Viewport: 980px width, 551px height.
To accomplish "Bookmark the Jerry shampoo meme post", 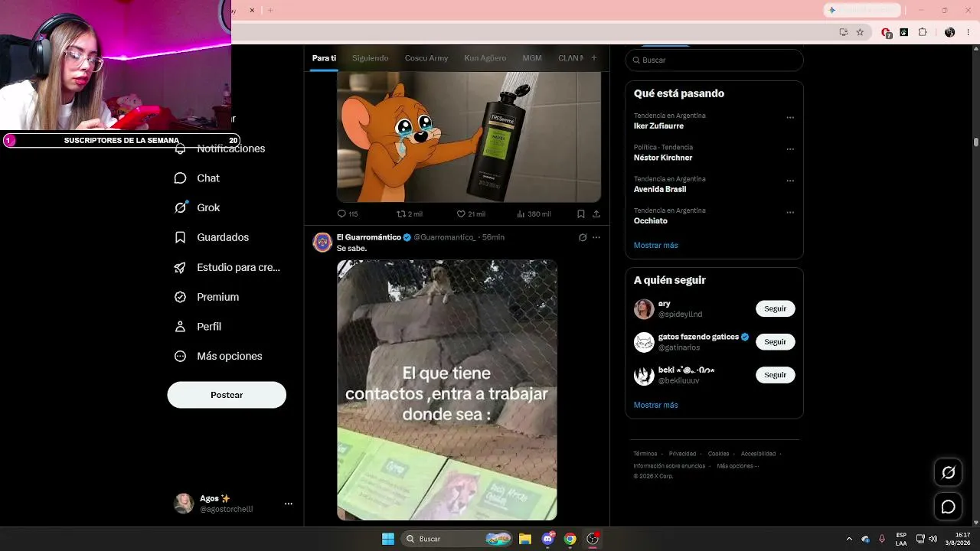I will 581,214.
